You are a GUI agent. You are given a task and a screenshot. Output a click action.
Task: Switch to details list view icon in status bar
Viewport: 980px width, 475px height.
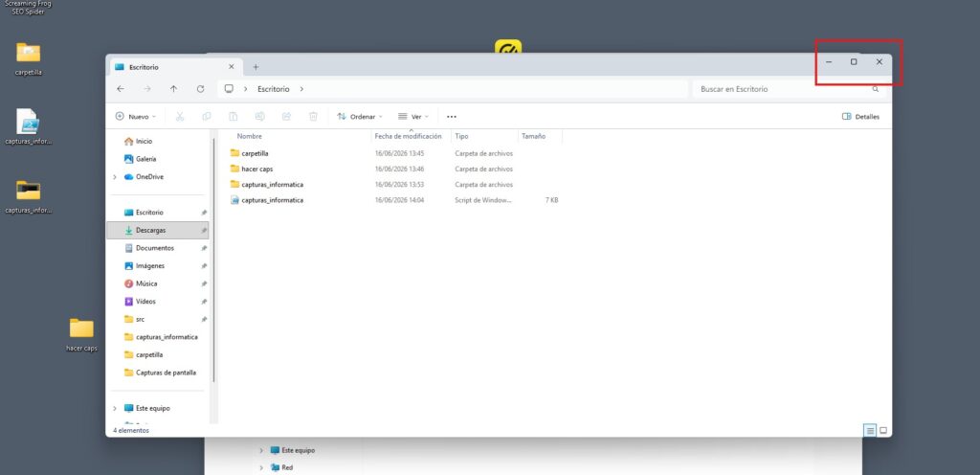869,431
